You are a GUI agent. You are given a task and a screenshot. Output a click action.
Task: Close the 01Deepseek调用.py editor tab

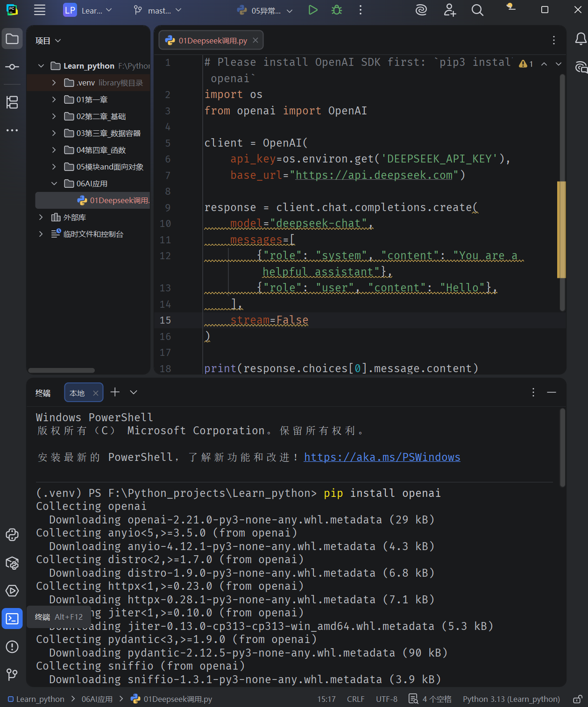coord(255,40)
